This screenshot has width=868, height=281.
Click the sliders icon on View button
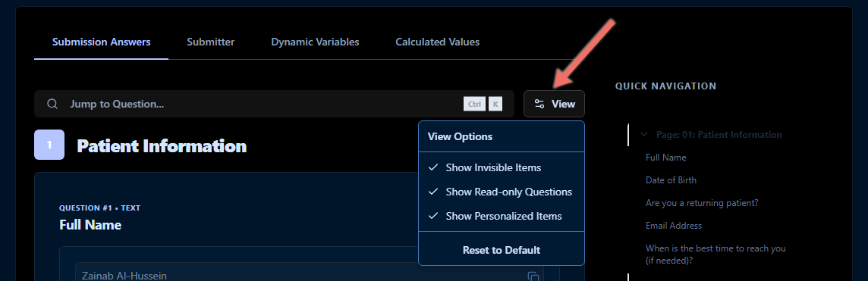pyautogui.click(x=539, y=104)
